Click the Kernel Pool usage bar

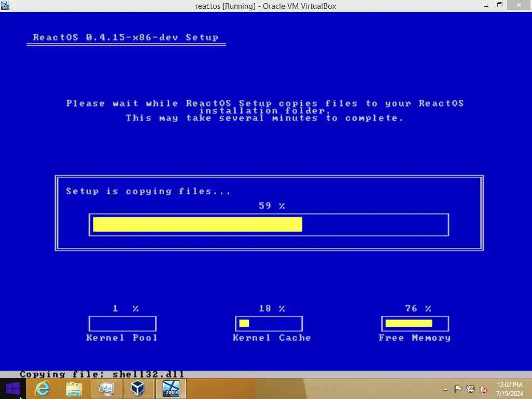coord(123,324)
